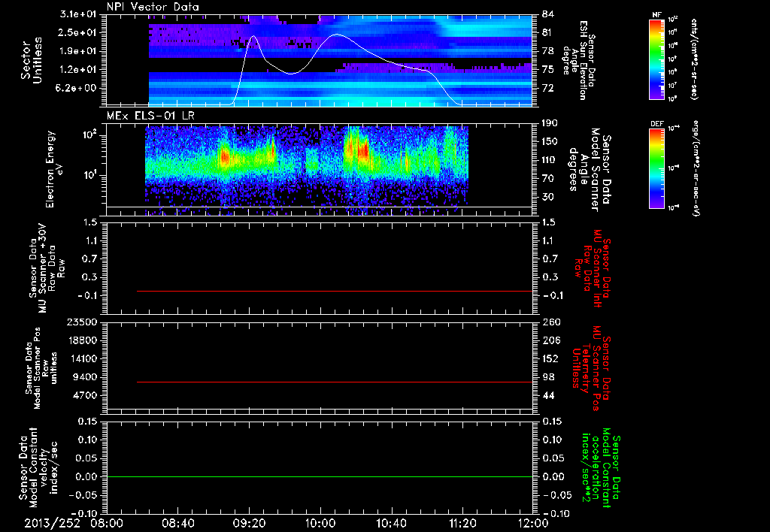Click the 12:00 time axis label
770x532 pixels.
coord(533,523)
